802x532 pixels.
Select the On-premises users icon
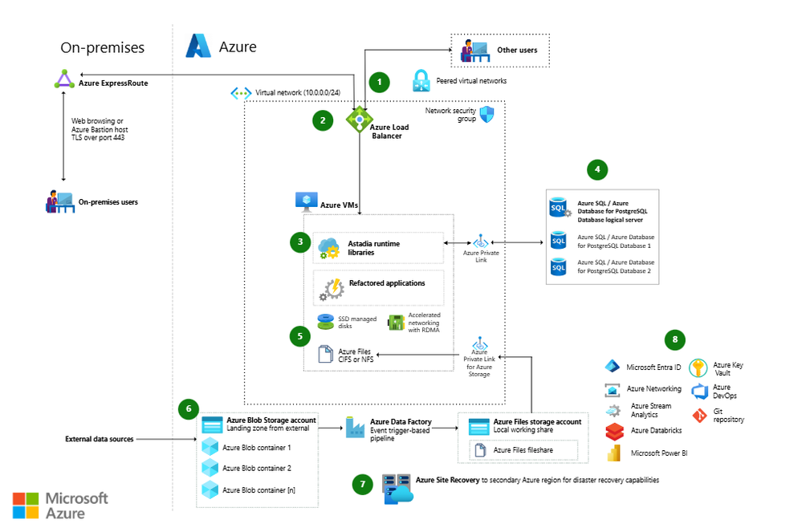click(x=60, y=201)
